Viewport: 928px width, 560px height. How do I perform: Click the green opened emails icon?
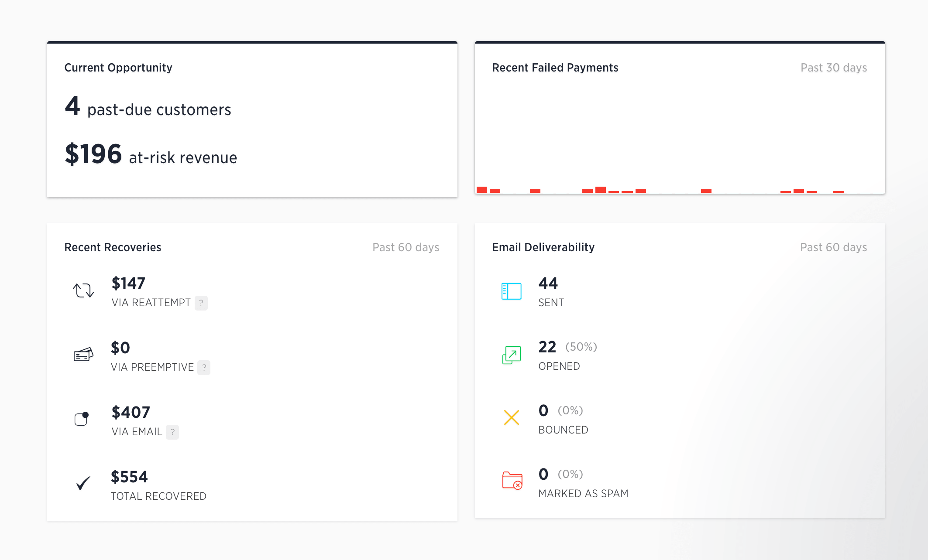pyautogui.click(x=511, y=355)
